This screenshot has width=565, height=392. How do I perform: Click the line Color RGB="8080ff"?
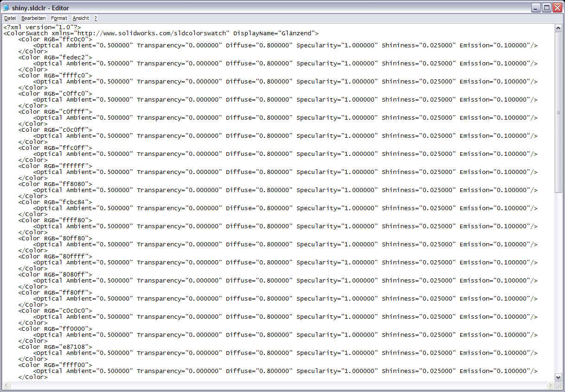(x=55, y=275)
